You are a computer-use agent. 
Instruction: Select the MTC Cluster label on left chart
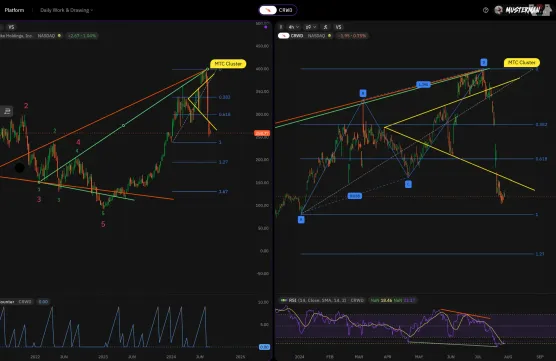click(x=228, y=64)
